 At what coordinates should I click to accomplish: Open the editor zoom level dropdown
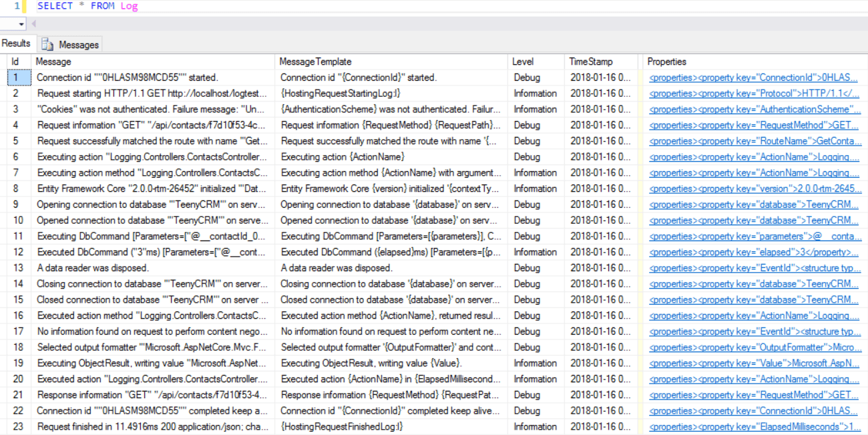tap(21, 24)
